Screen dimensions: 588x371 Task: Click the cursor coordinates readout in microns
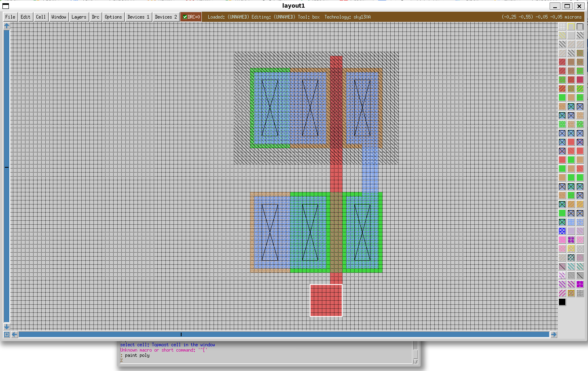click(x=541, y=17)
